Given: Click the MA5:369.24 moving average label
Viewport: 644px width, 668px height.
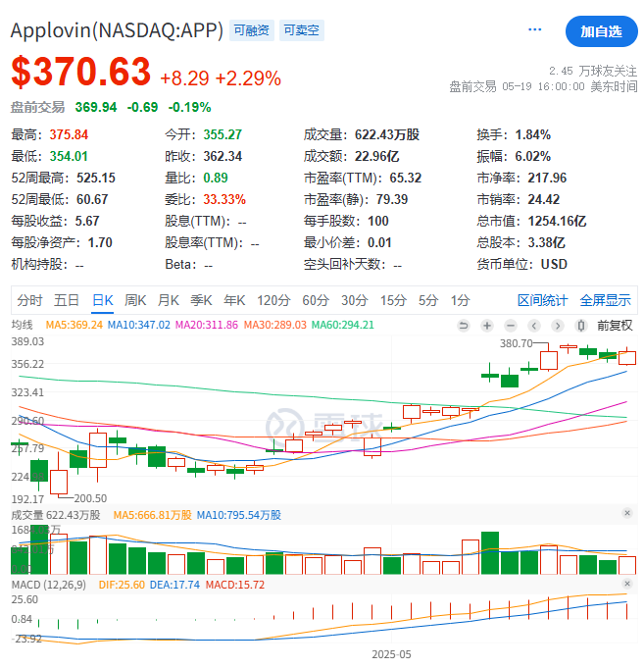Looking at the screenshot, I should point(74,325).
